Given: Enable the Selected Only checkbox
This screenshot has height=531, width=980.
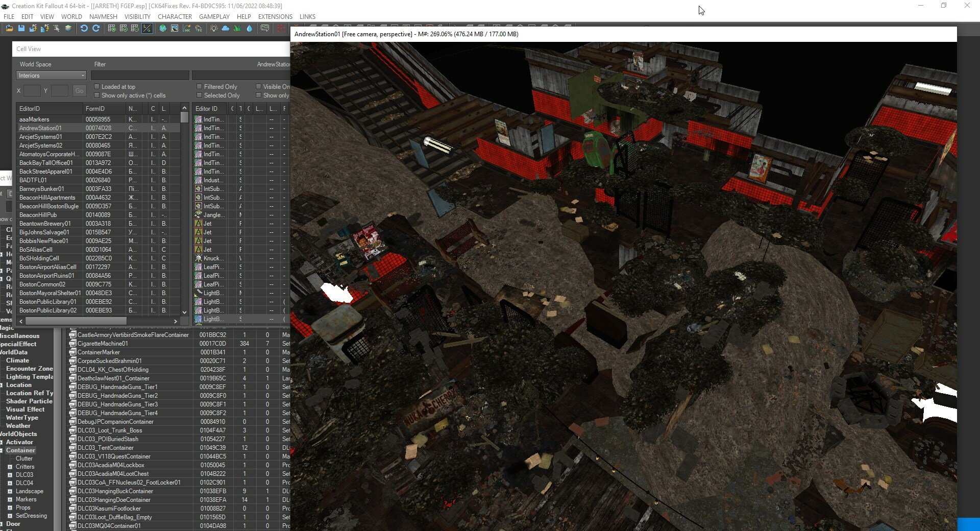Looking at the screenshot, I should (200, 95).
